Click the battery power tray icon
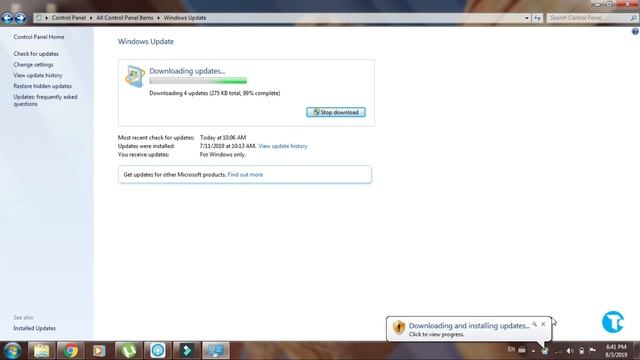This screenshot has width=640, height=360. coord(582,351)
